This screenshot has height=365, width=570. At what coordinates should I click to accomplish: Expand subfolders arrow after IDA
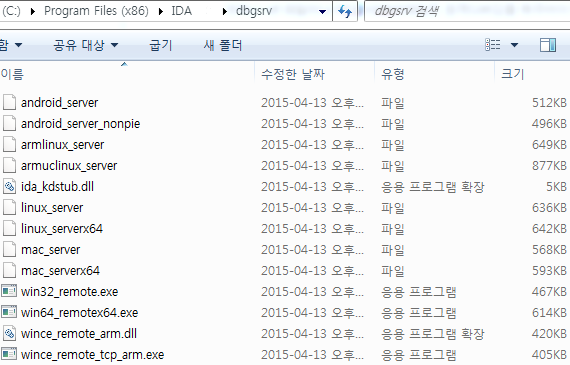225,12
